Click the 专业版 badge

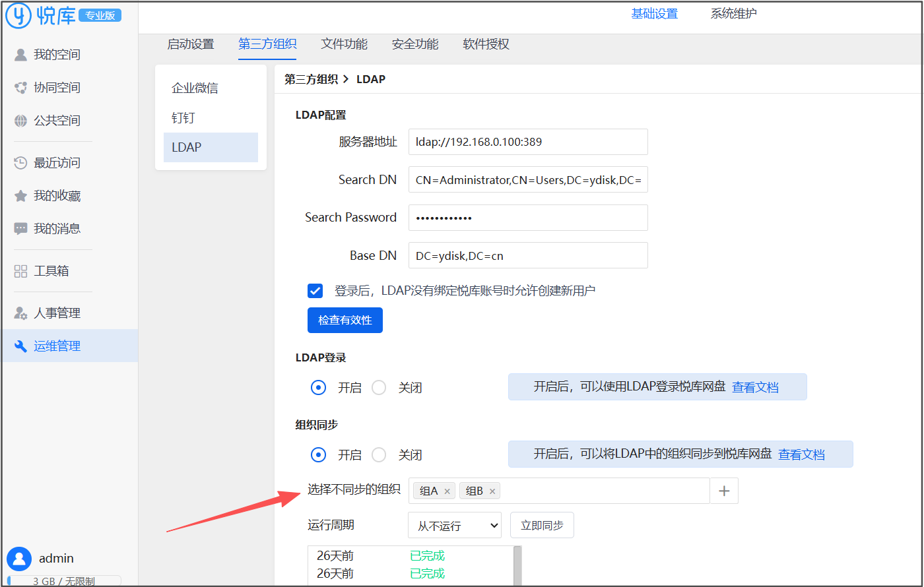pyautogui.click(x=100, y=16)
